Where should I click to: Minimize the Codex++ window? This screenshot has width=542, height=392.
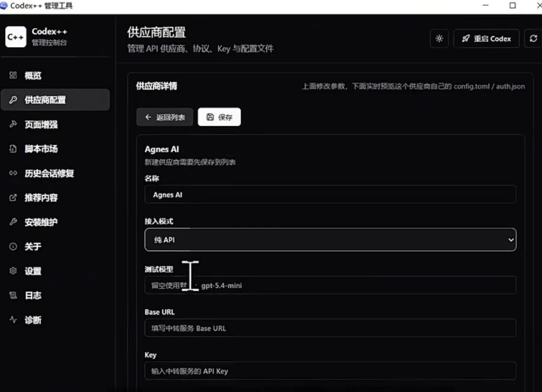point(486,5)
